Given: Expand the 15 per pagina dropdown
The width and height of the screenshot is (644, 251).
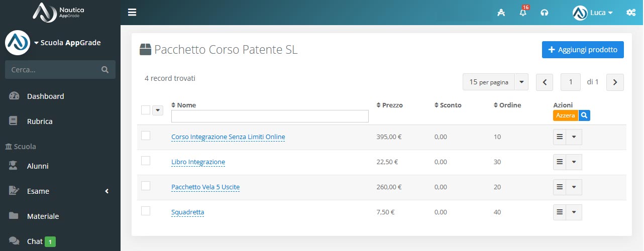Looking at the screenshot, I should pyautogui.click(x=521, y=82).
